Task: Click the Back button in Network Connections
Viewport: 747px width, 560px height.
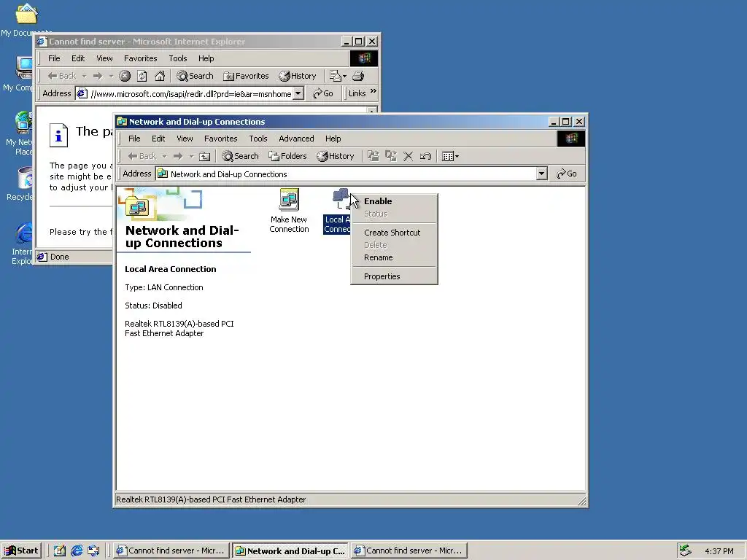Action: [142, 156]
